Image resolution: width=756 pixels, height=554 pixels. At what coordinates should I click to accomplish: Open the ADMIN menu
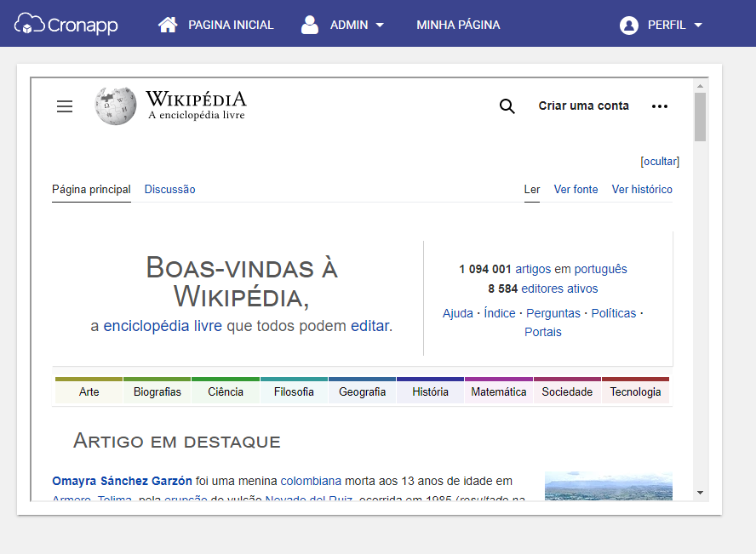coord(349,25)
